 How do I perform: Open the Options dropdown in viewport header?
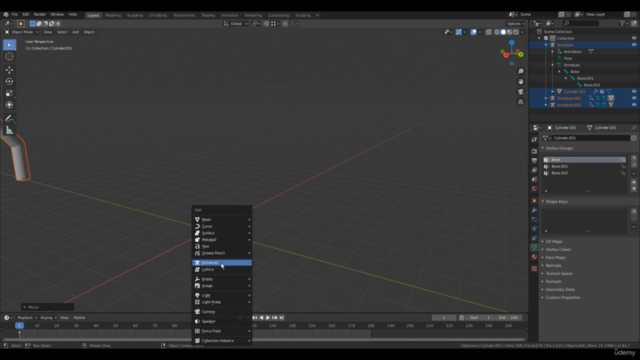[516, 24]
